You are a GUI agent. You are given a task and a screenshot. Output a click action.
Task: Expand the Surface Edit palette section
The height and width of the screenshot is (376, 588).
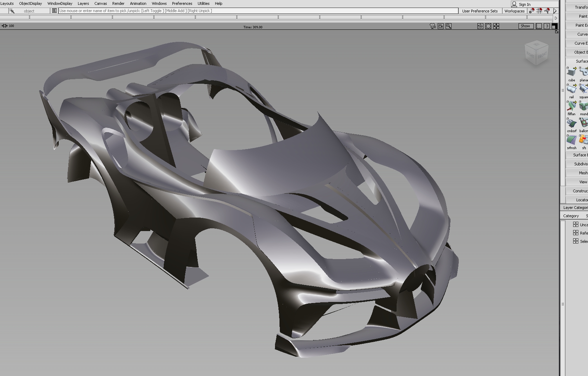580,155
